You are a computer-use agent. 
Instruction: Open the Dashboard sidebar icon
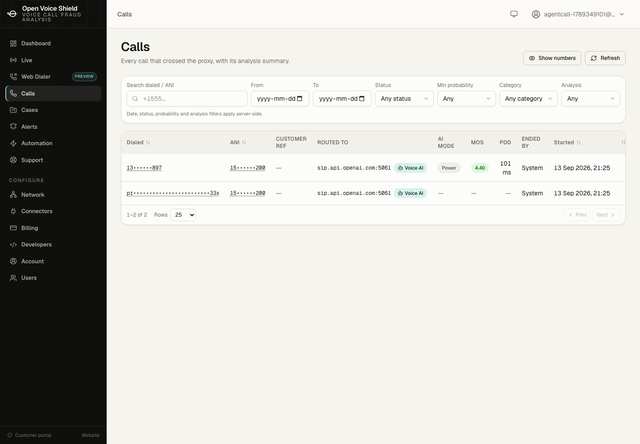click(x=13, y=43)
